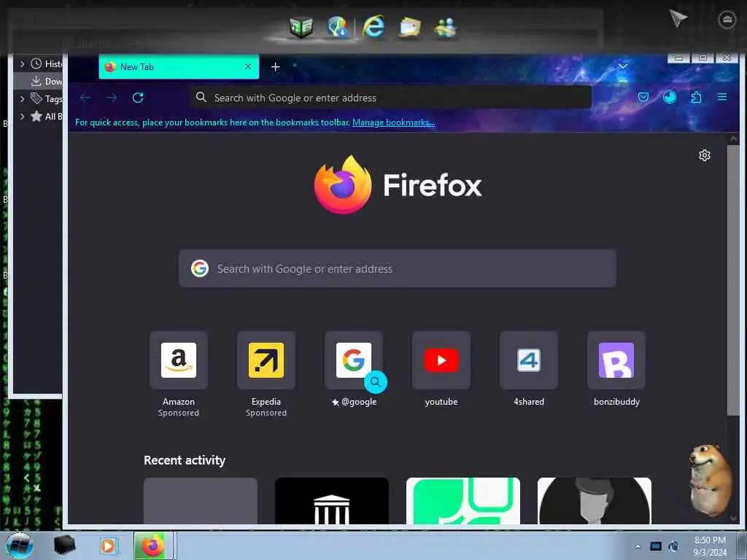Close the New Tab tab
This screenshot has width=747, height=560.
[x=248, y=66]
